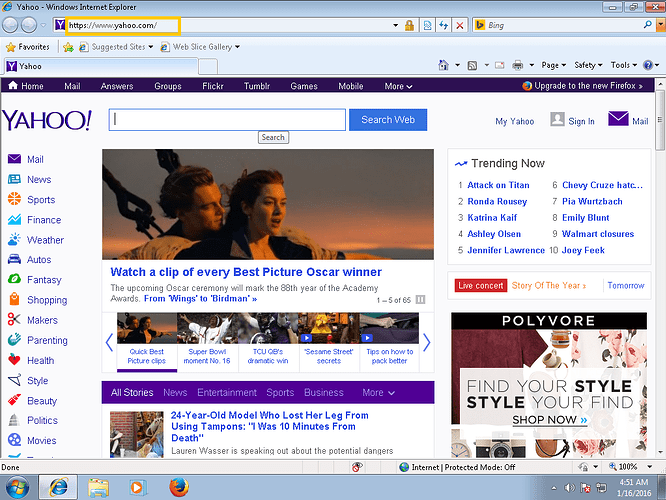The width and height of the screenshot is (666, 500).
Task: Click the Bing search magnifier icon
Action: (648, 25)
